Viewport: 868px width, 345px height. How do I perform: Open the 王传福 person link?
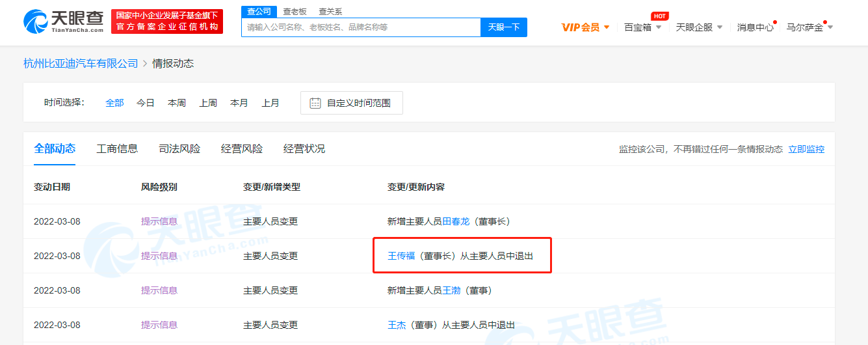401,256
